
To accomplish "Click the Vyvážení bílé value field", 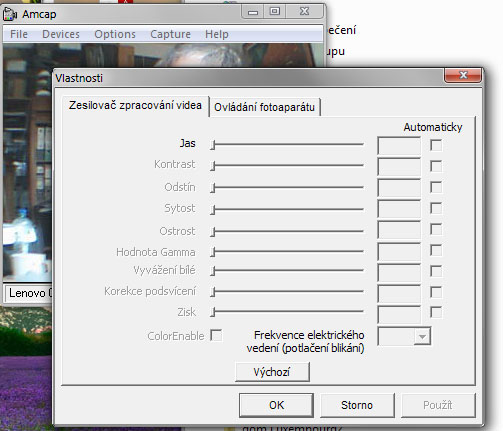I will (399, 272).
